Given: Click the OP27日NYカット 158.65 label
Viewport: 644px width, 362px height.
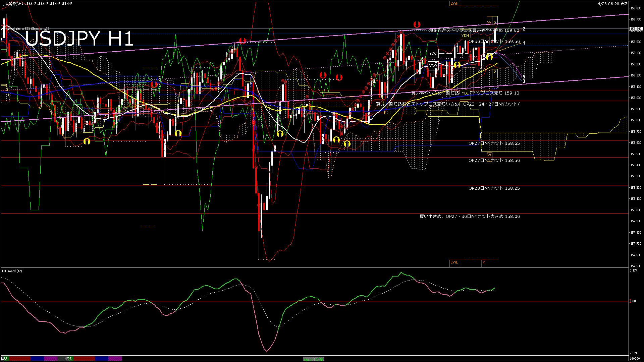Looking at the screenshot, I should 494,143.
